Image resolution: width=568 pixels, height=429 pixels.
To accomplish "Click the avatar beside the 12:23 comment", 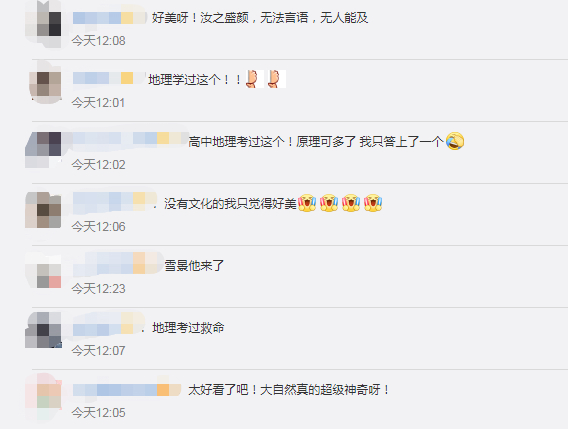I will point(43,270).
